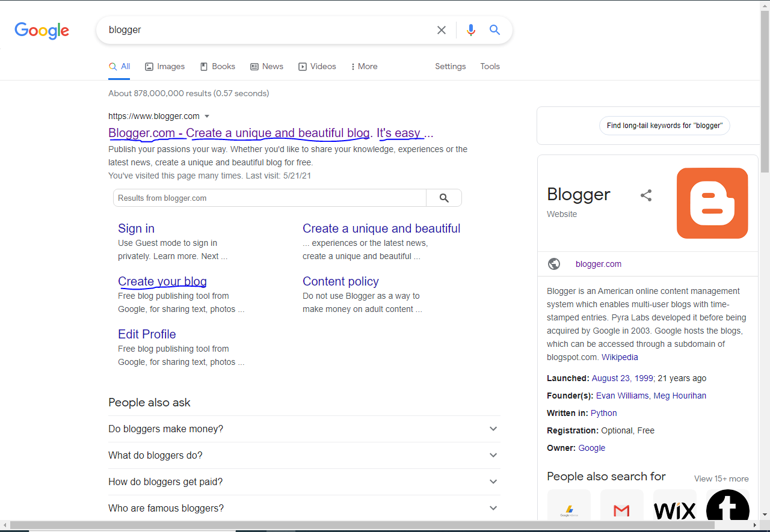Switch to the Images tab
Image resolution: width=770 pixels, height=532 pixels.
tap(165, 67)
